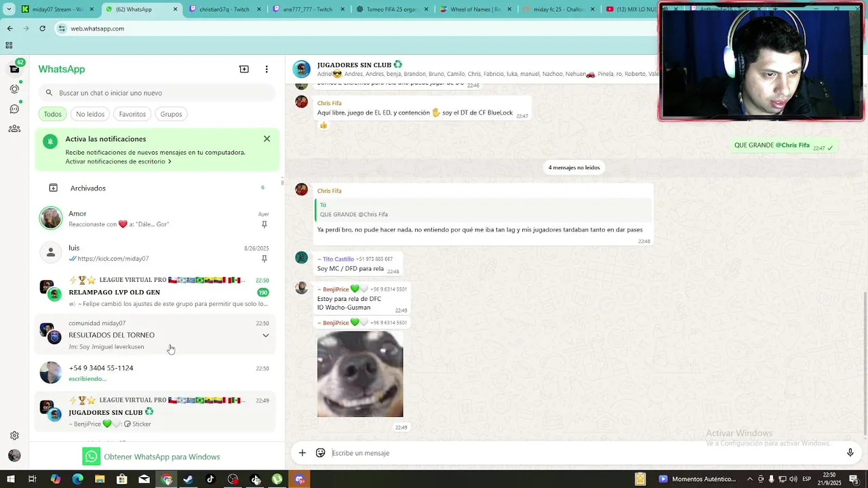Click Obtener WhatsApp para Windows button

(151, 456)
